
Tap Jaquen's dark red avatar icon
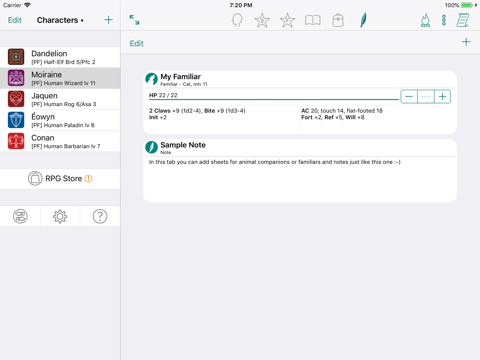click(16, 99)
